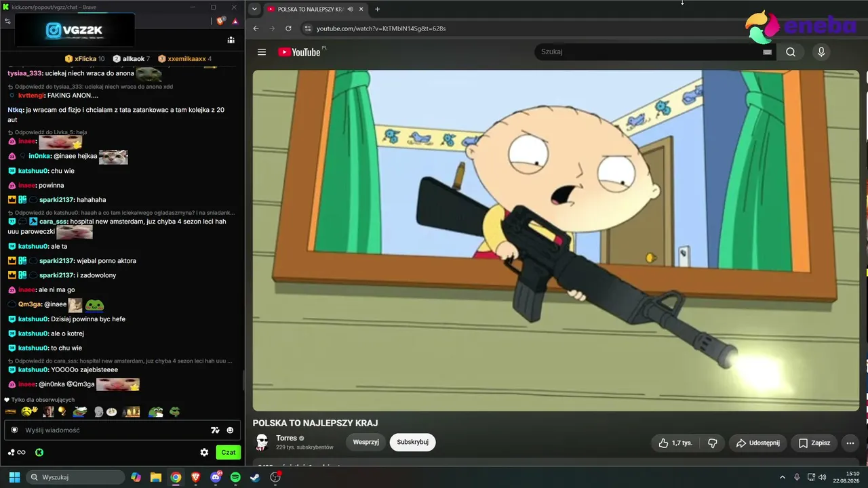868x488 pixels.
Task: Open the YouTube guide hamburger menu
Action: tap(262, 52)
